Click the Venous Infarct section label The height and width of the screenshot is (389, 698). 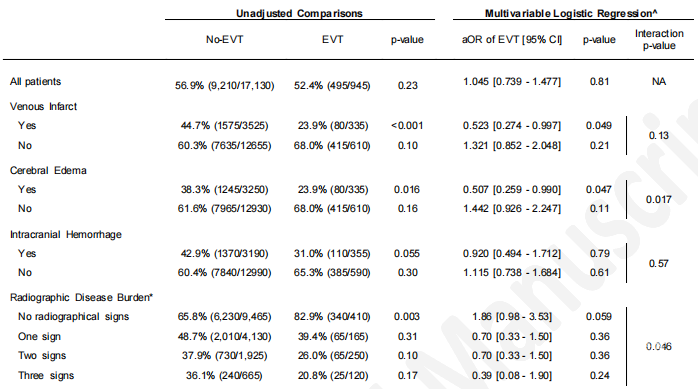(x=44, y=106)
